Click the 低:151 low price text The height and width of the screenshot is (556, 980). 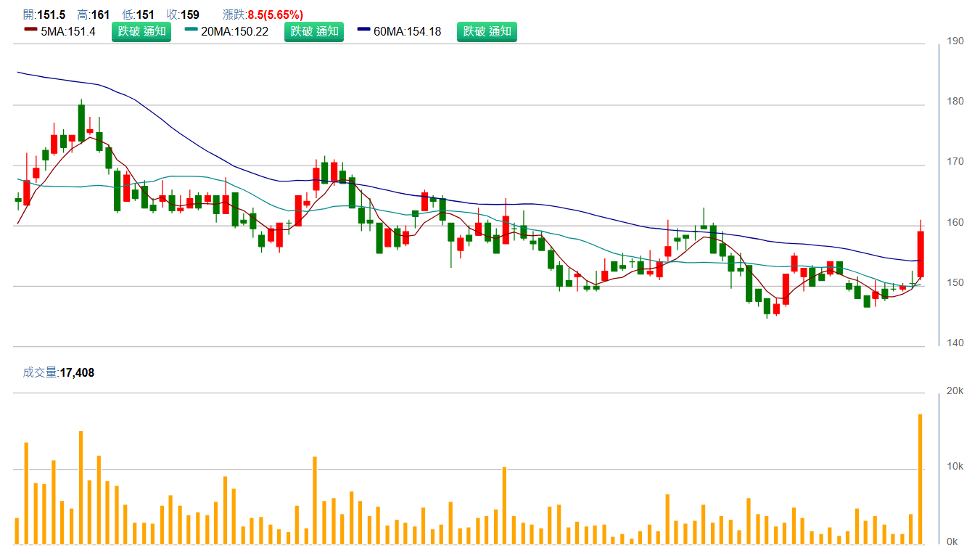[138, 15]
